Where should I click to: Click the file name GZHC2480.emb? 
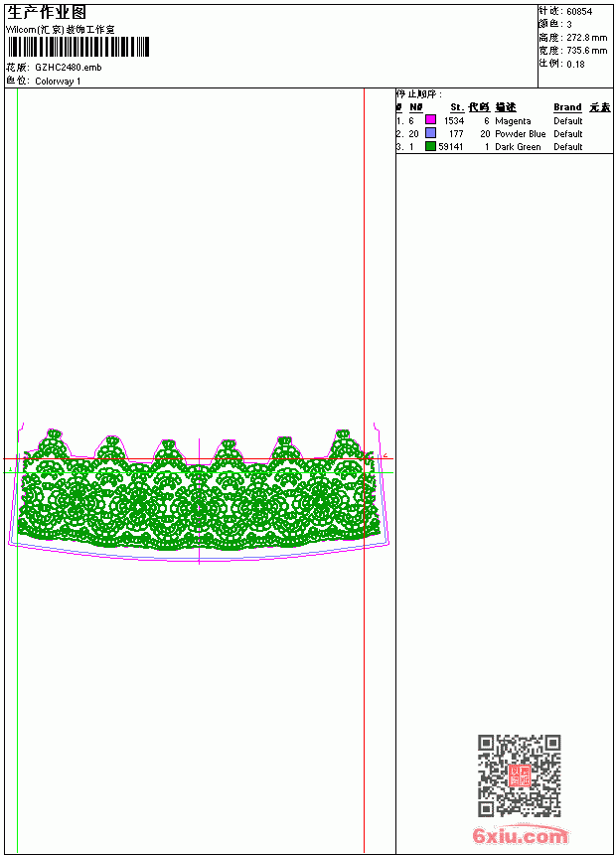(69, 68)
